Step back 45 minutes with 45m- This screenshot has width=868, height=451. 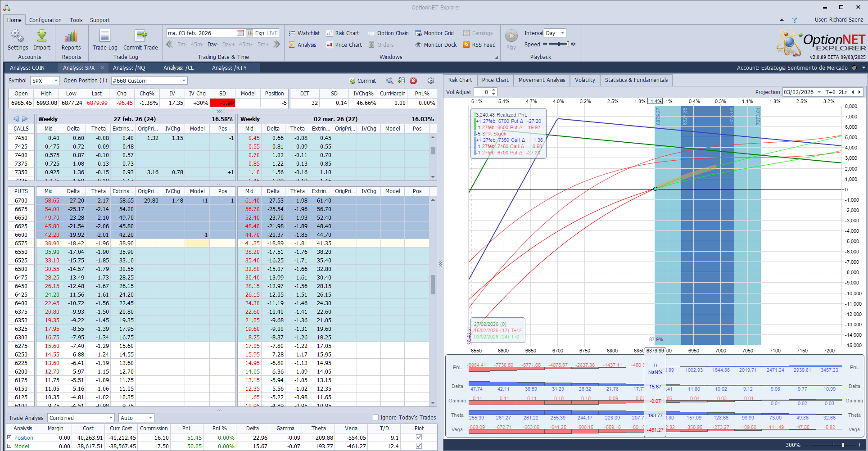[197, 45]
